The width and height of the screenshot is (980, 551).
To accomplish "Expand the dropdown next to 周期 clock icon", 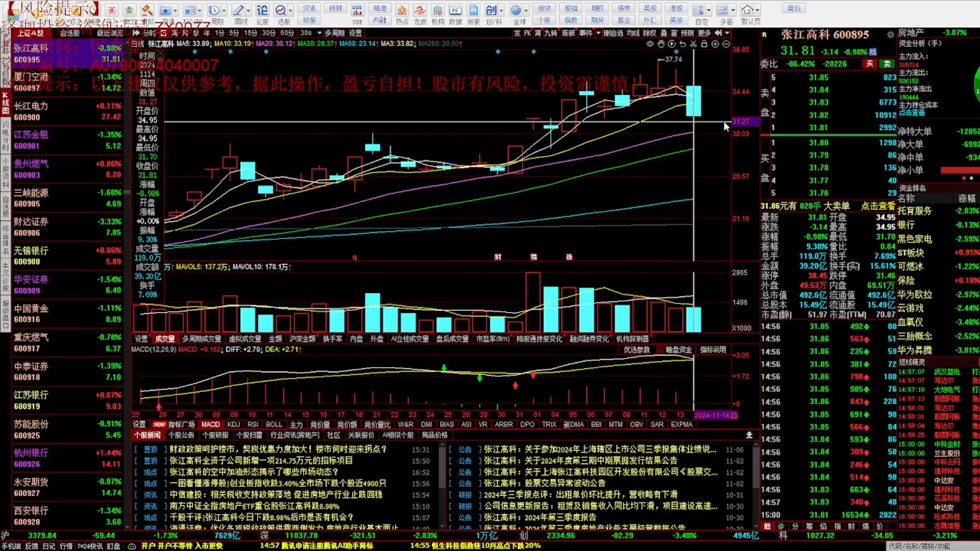I will point(224,10).
